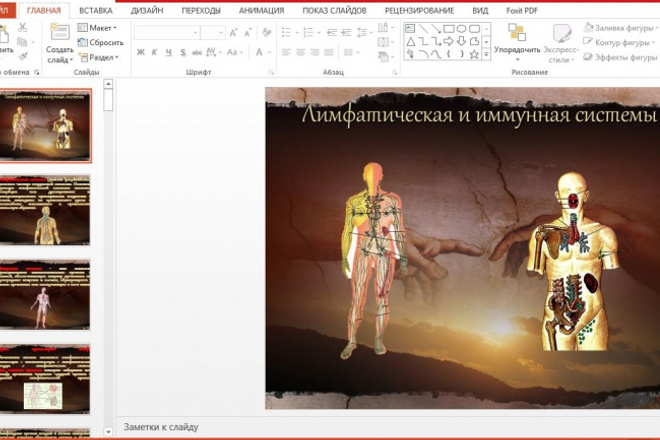Clear all formatting with the eraser icon

point(266,32)
